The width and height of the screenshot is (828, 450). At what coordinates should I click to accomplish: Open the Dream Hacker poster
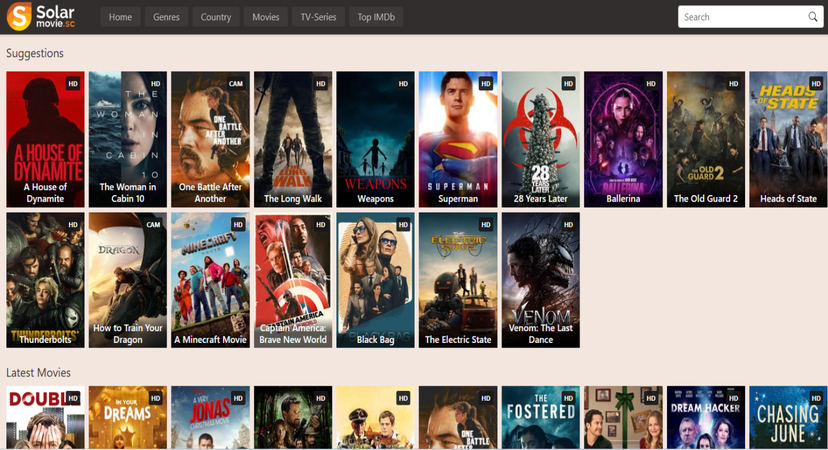[x=706, y=417]
